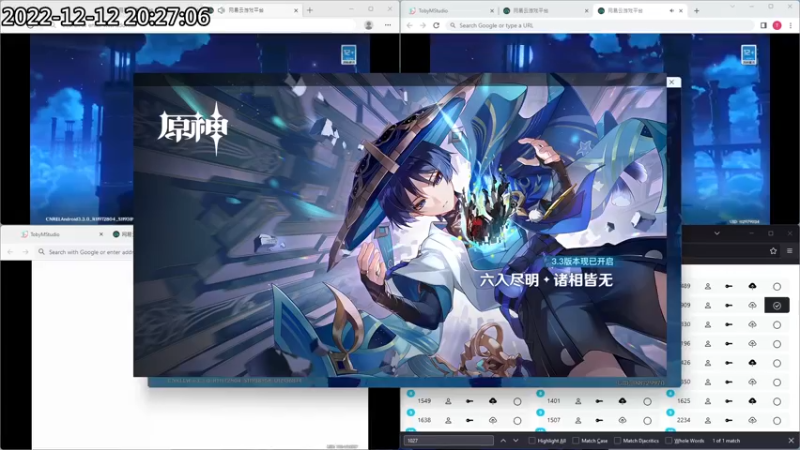Open the Firefox list-all-tabs chevron
The height and width of the screenshot is (450, 800).
[717, 234]
